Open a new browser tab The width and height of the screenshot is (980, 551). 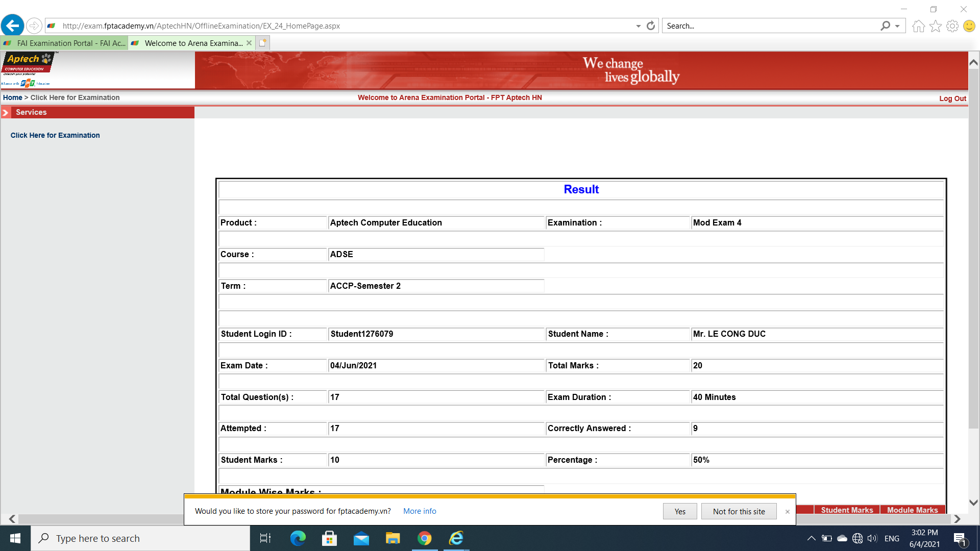[263, 43]
